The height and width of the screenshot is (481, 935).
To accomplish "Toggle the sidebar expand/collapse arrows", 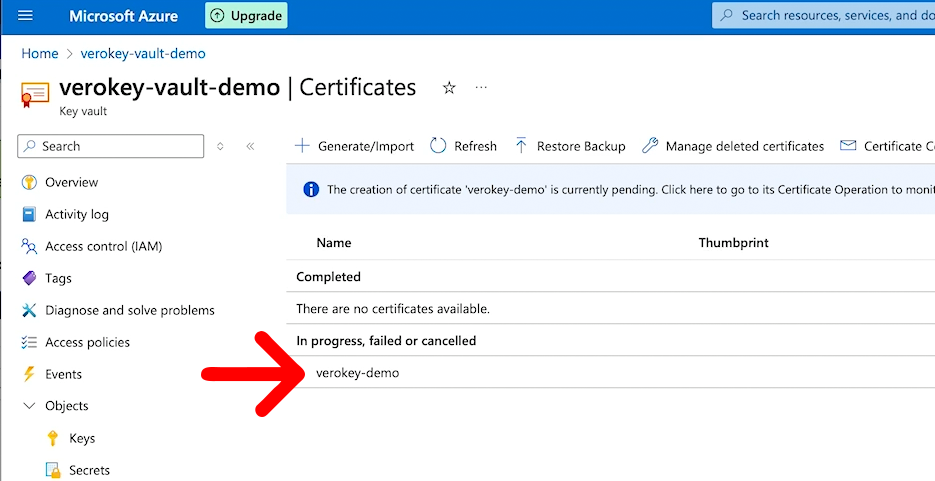I will click(221, 146).
